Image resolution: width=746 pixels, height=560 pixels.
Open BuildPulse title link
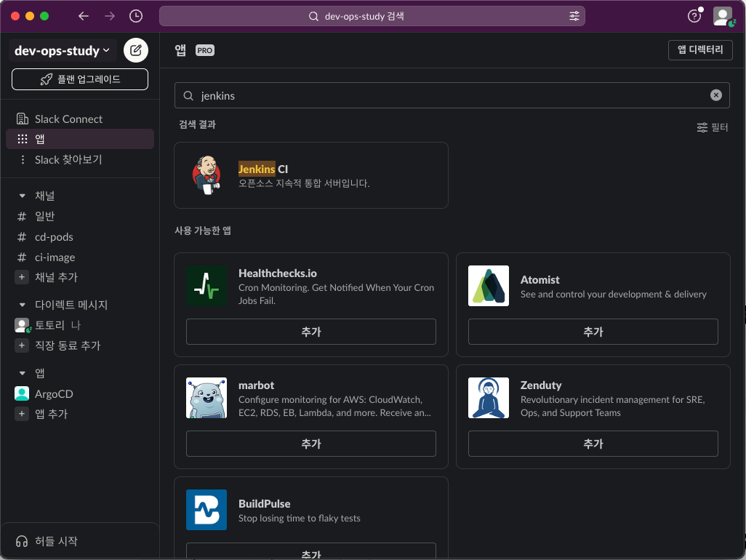[x=264, y=504]
